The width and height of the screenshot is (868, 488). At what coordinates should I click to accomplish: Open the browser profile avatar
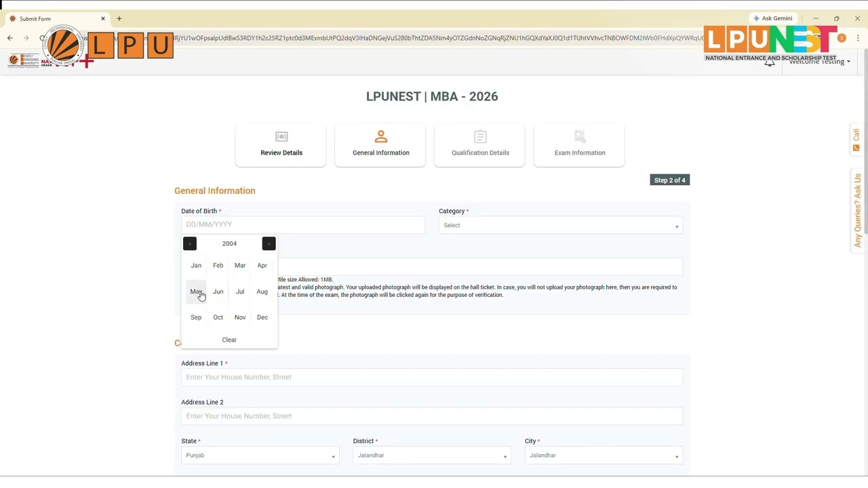click(x=842, y=38)
